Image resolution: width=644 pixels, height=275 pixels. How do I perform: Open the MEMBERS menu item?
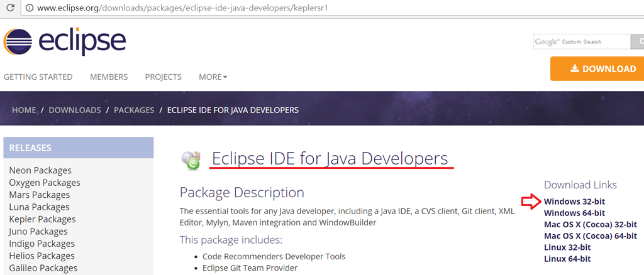pyautogui.click(x=109, y=77)
